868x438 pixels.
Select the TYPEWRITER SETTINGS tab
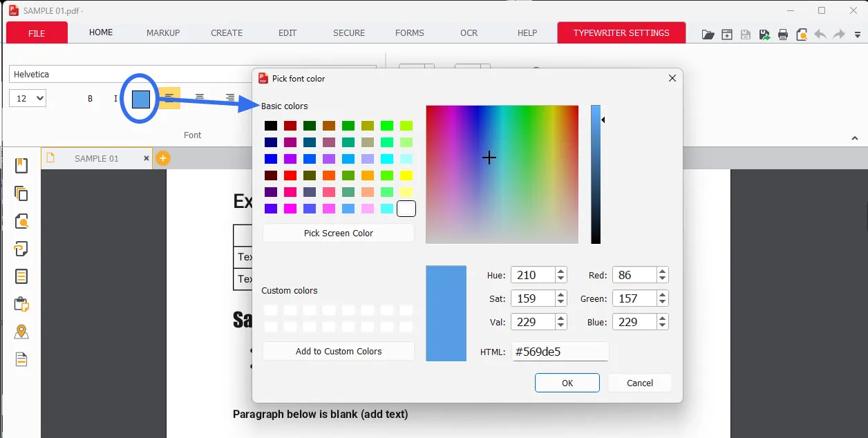[621, 32]
